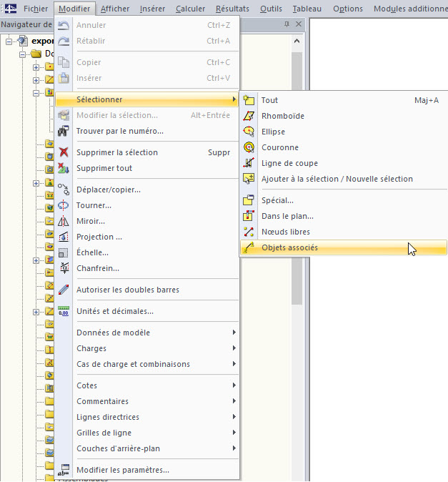Click the Supprimer tout icon
Viewport: 448px width, 482px height.
(x=64, y=168)
